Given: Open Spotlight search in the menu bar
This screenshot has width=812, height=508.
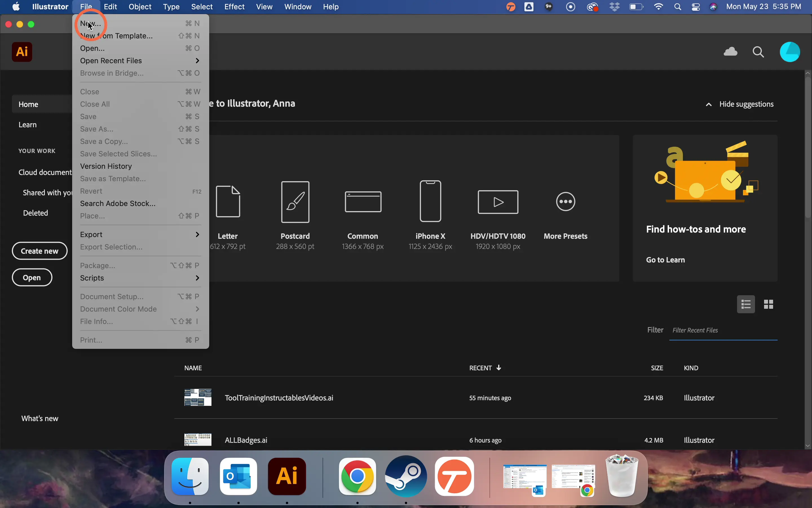Looking at the screenshot, I should pyautogui.click(x=678, y=7).
